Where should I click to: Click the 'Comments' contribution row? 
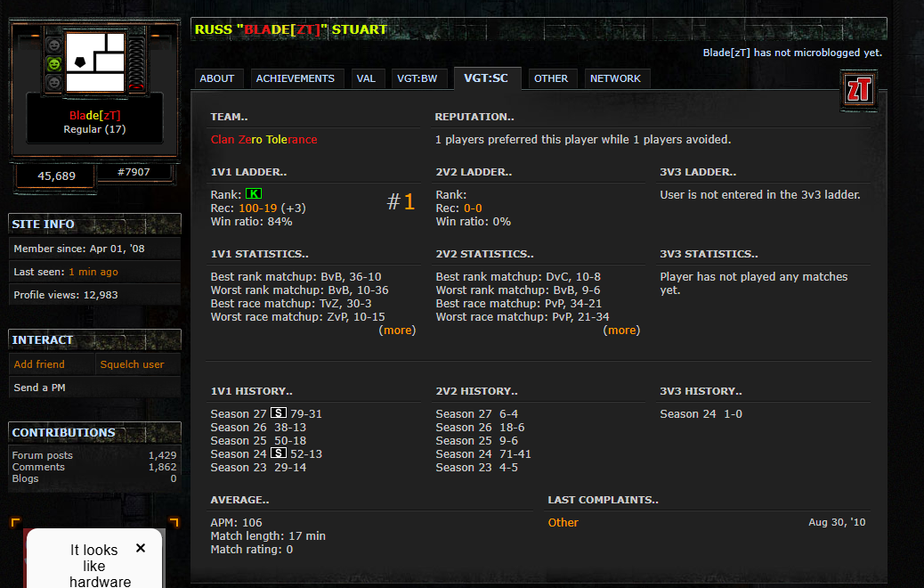click(94, 467)
